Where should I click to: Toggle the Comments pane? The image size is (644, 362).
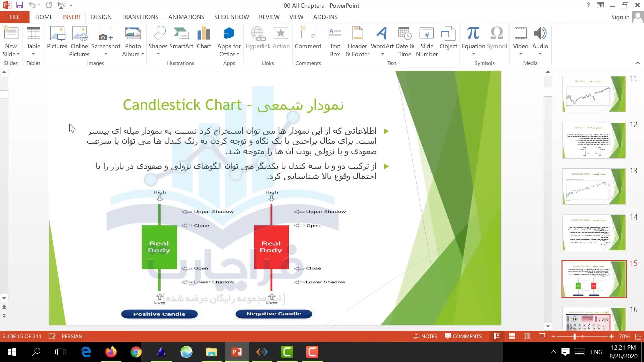point(463,336)
